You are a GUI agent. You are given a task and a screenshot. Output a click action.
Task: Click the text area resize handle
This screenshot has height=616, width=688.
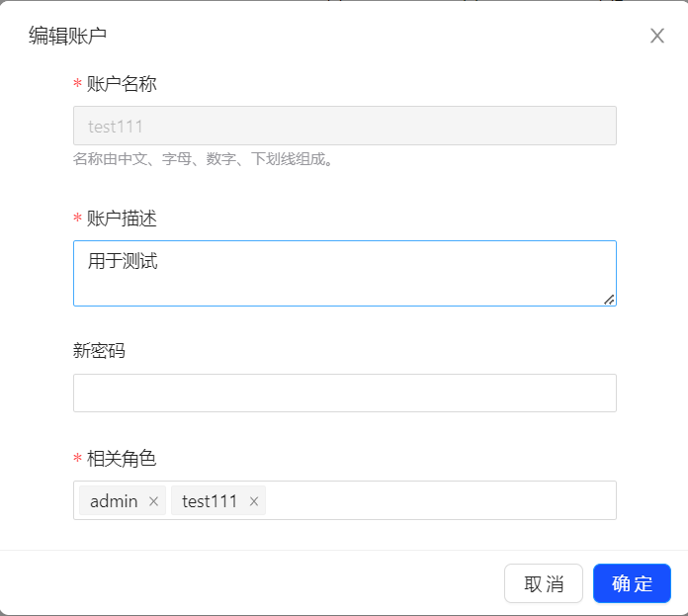[x=609, y=300]
